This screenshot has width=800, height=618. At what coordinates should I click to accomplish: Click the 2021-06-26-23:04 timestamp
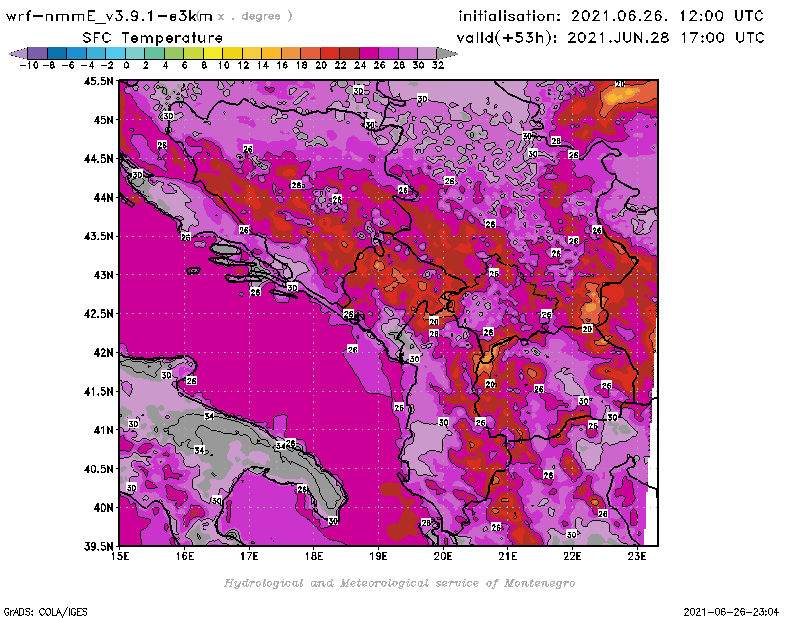pos(738,610)
